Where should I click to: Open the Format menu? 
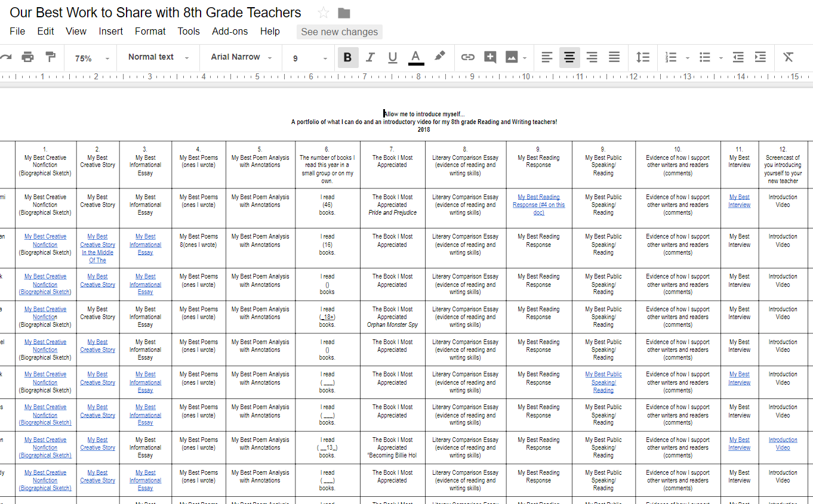(150, 31)
